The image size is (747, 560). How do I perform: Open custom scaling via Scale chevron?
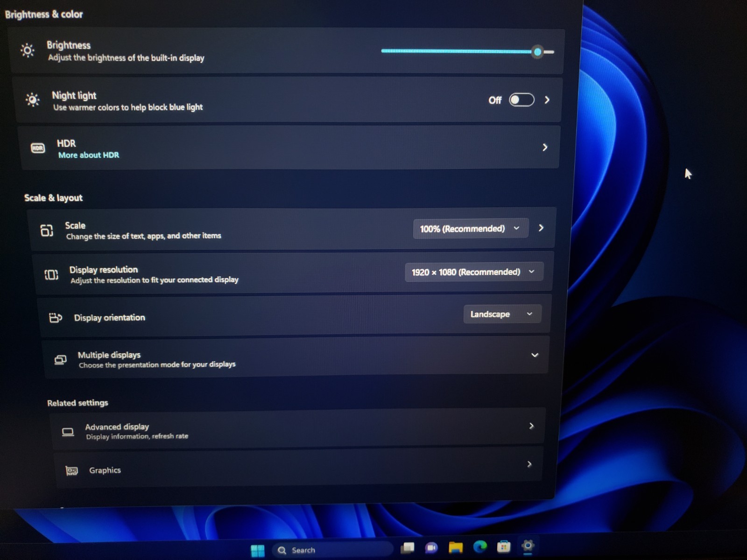pyautogui.click(x=541, y=228)
